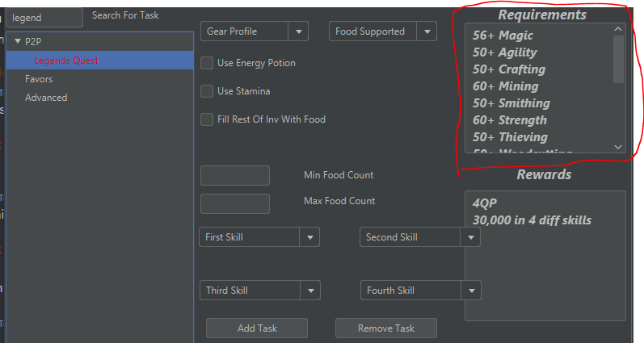Expand the Second Skill dropdown
644x343 pixels.
(x=470, y=237)
